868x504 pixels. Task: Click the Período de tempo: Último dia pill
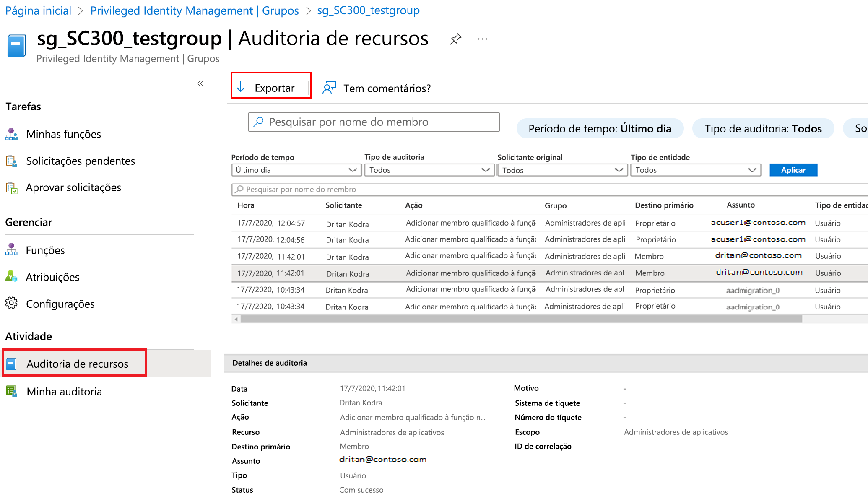(600, 128)
